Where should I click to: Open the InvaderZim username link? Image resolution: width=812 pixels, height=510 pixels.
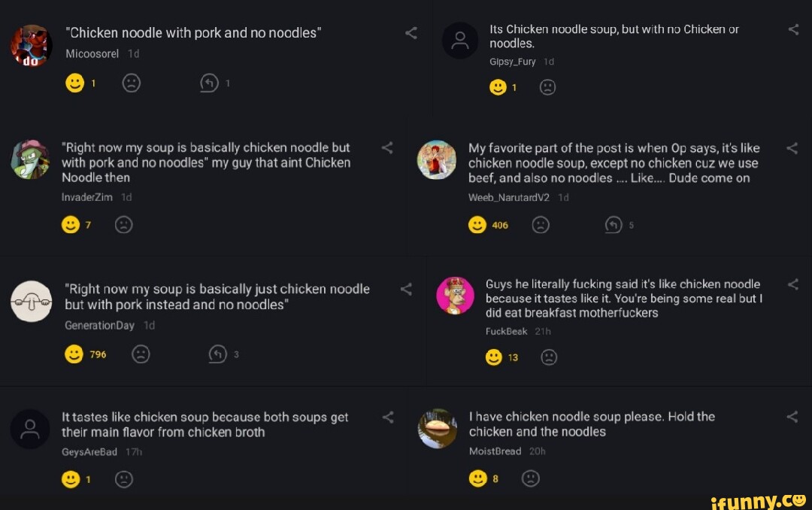coord(87,197)
